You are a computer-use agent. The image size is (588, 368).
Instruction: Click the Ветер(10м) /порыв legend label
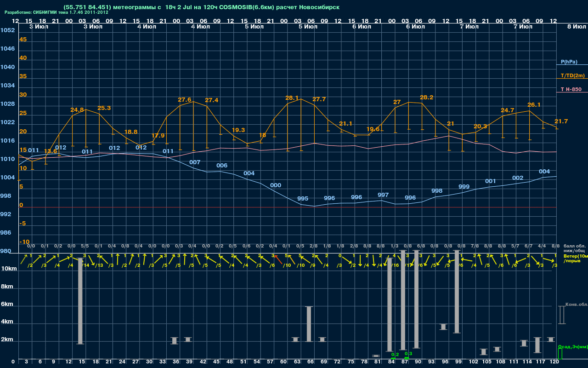tap(576, 258)
